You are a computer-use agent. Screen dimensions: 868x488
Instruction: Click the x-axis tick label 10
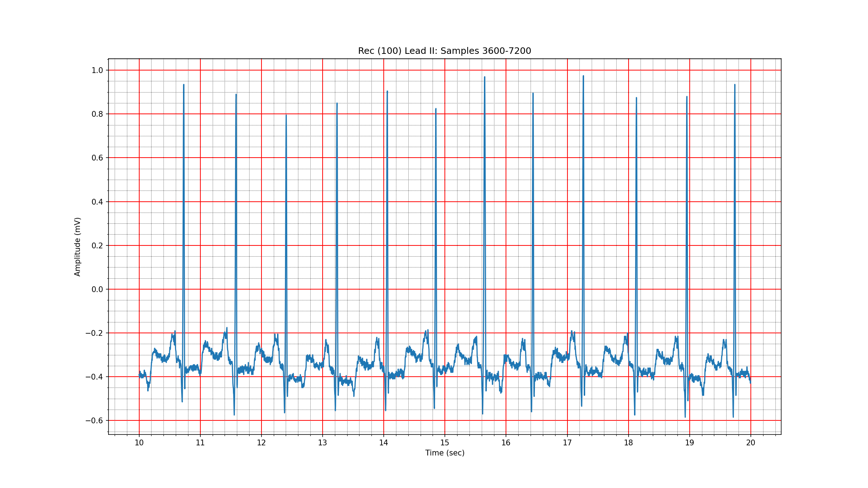point(139,443)
